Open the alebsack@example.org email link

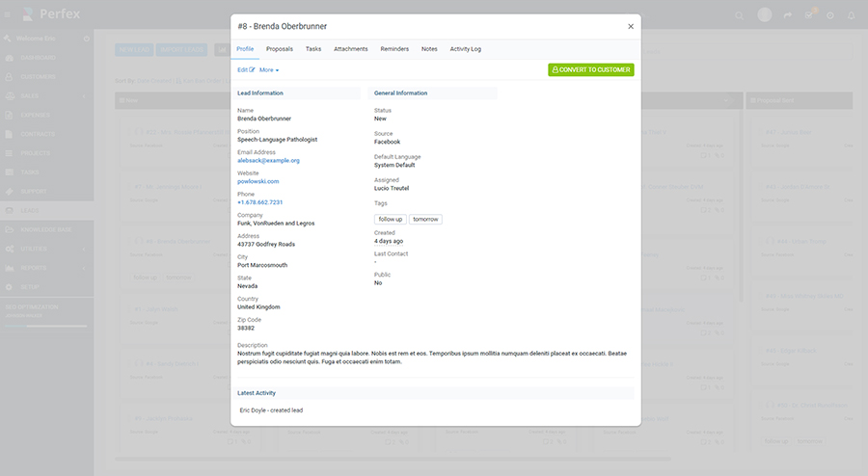tap(268, 161)
